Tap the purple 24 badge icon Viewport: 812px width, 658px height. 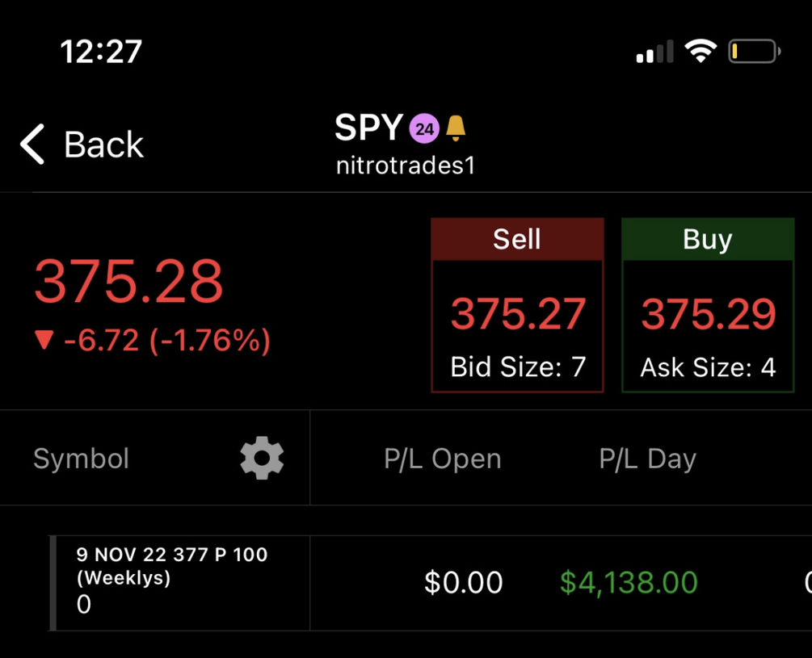(423, 128)
